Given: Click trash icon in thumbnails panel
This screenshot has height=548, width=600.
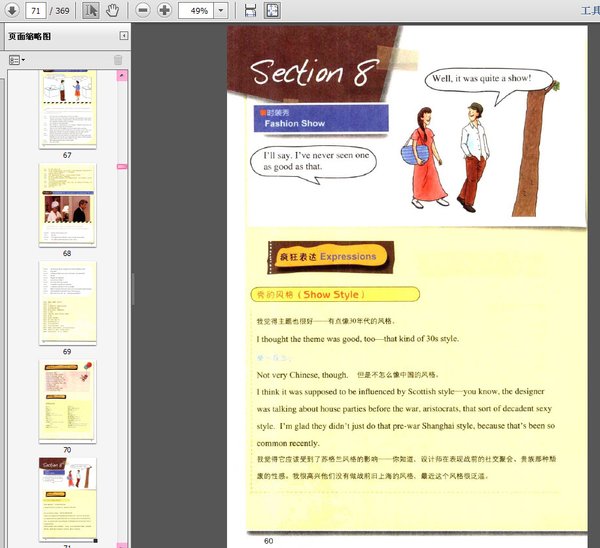Looking at the screenshot, I should pyautogui.click(x=117, y=60).
